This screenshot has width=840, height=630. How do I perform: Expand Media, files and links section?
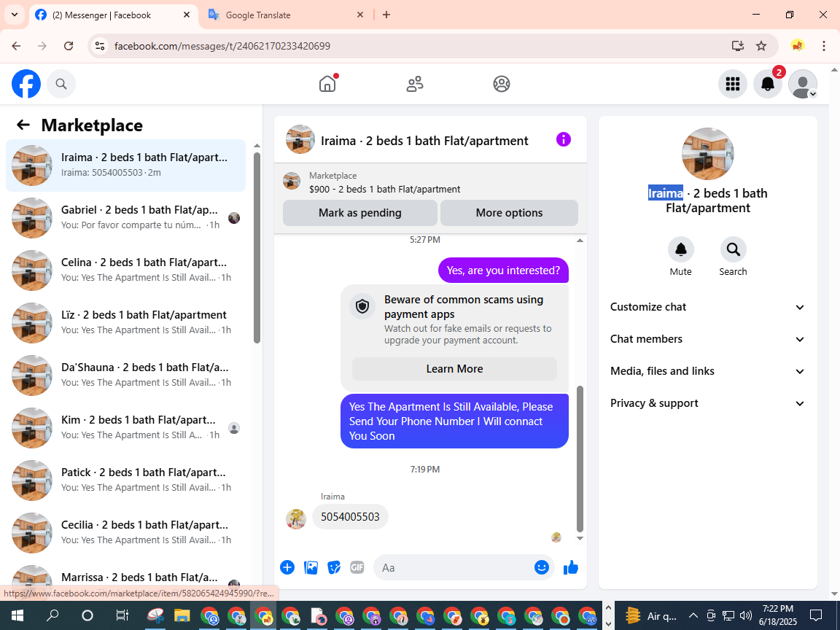[708, 371]
